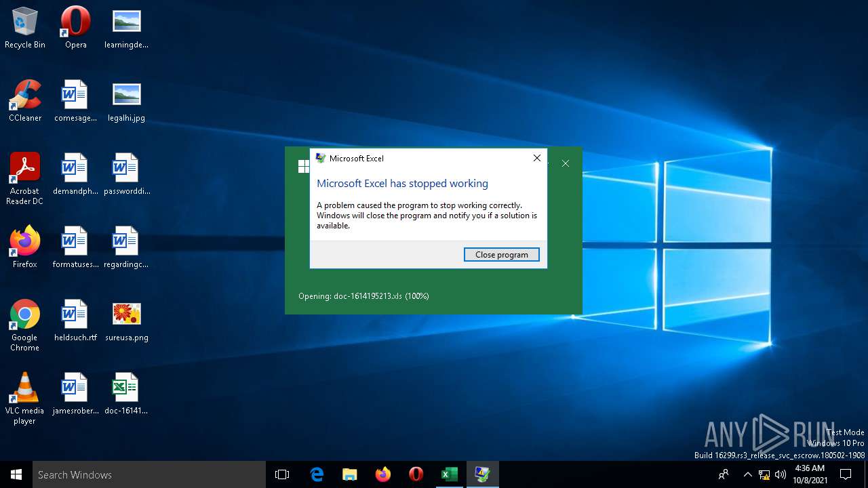Select the formatuses... Word document
The height and width of the screenshot is (488, 868).
[75, 248]
